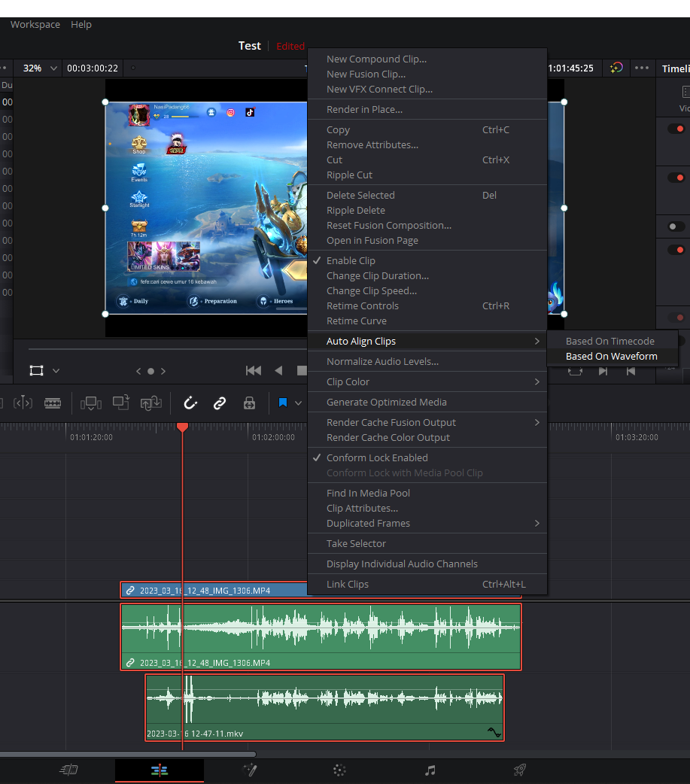The height and width of the screenshot is (784, 690).
Task: Open the Deliver page rocket icon
Action: coord(520,770)
